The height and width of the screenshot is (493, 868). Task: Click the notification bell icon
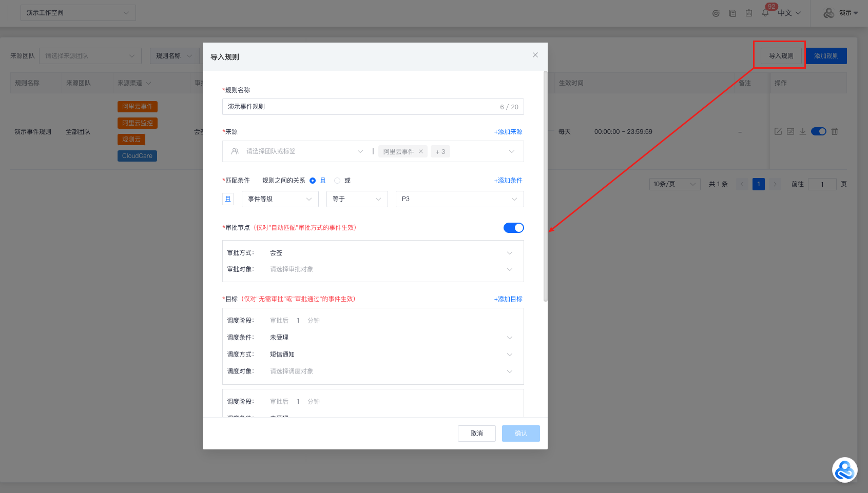[x=765, y=13]
